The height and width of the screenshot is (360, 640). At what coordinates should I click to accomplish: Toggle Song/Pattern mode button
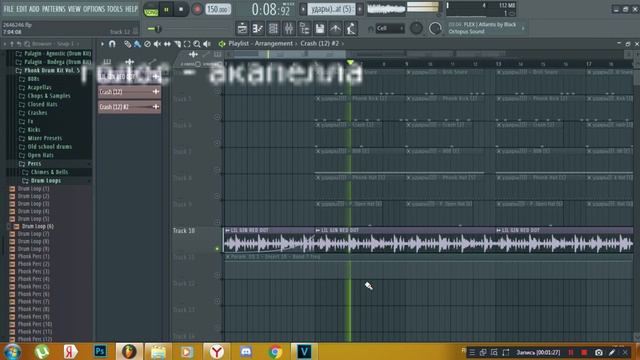pos(151,10)
